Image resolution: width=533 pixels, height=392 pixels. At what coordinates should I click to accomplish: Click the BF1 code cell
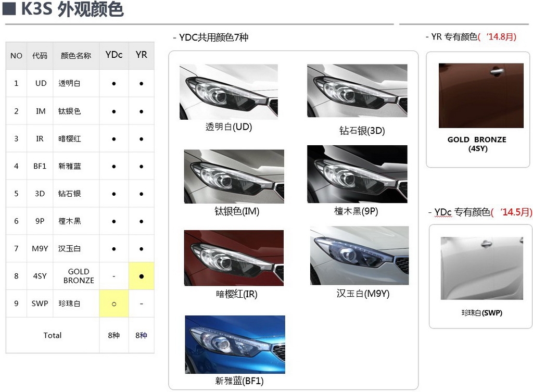(40, 166)
